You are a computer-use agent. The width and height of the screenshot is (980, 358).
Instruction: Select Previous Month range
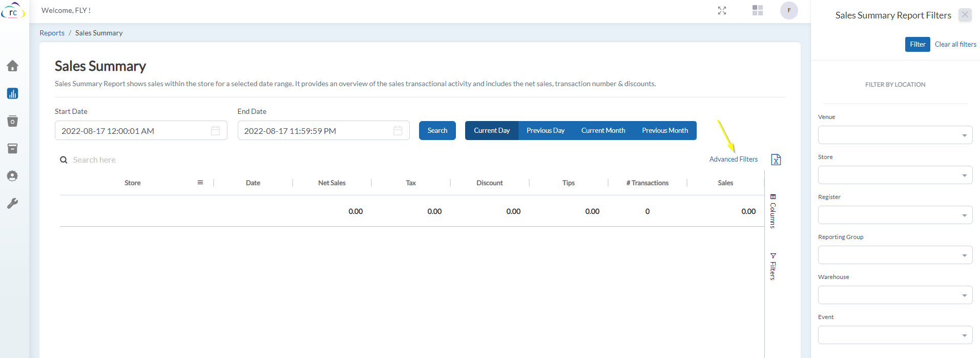(x=665, y=130)
